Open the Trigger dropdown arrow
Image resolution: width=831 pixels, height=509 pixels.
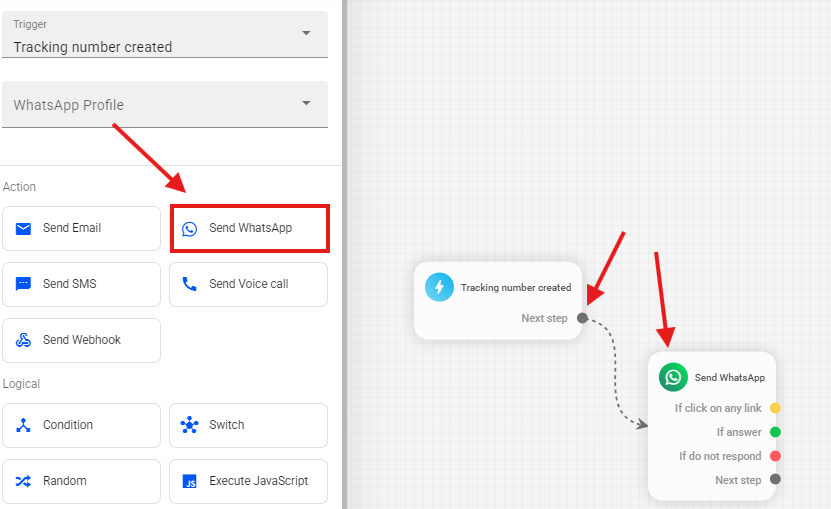pos(306,33)
